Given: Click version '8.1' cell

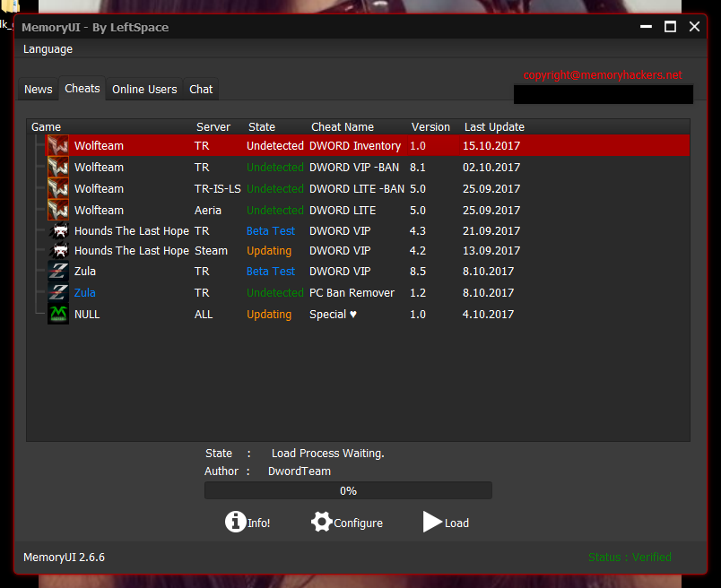Looking at the screenshot, I should pos(418,168).
